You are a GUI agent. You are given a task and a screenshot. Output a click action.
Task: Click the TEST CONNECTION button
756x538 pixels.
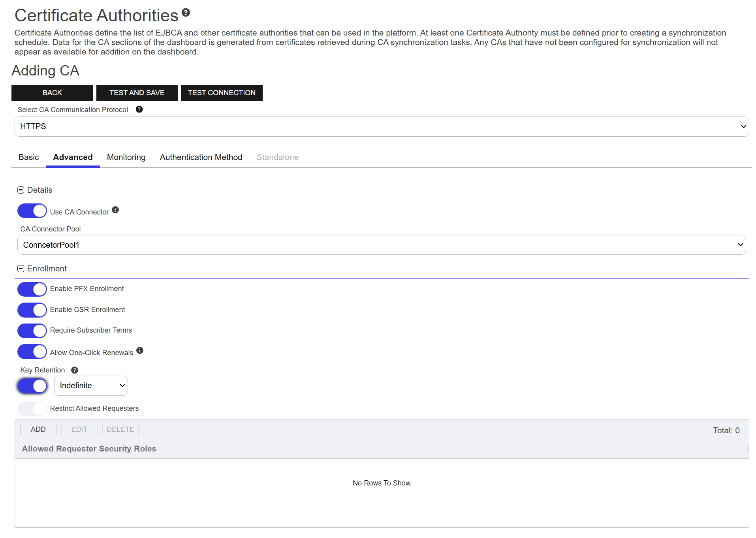point(222,93)
